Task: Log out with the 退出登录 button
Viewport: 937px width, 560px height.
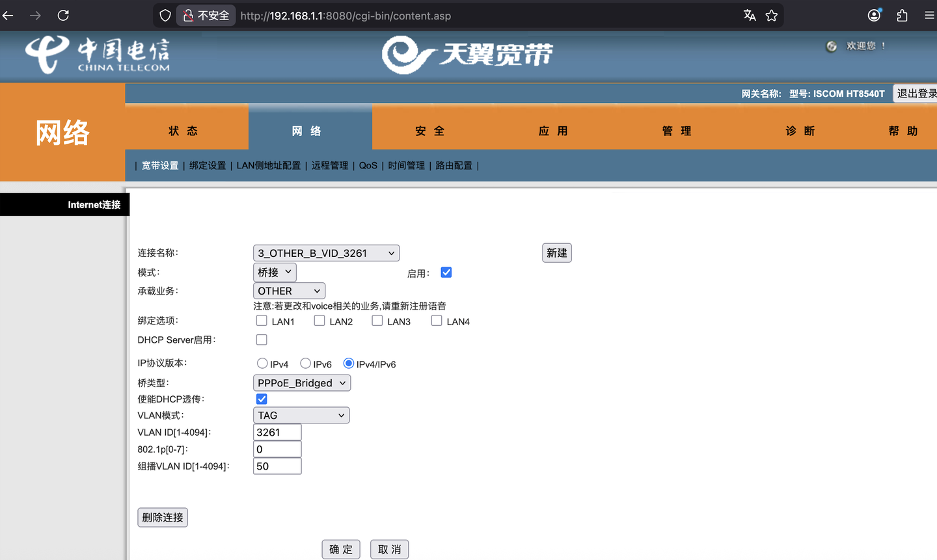Action: 916,93
